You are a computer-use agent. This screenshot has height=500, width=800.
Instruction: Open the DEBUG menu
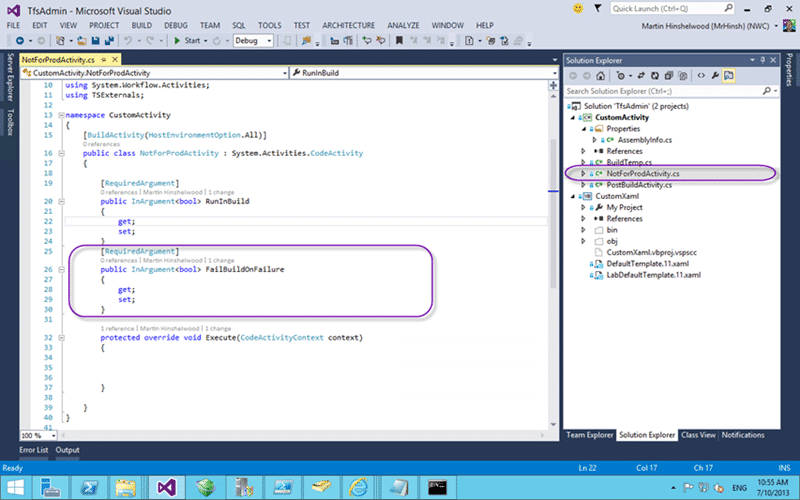coord(176,25)
